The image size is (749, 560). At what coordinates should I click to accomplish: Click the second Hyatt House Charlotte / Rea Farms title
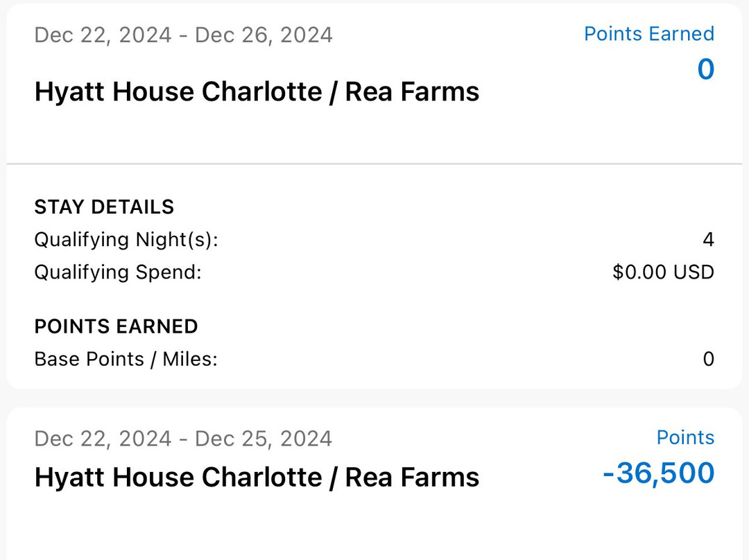point(257,477)
